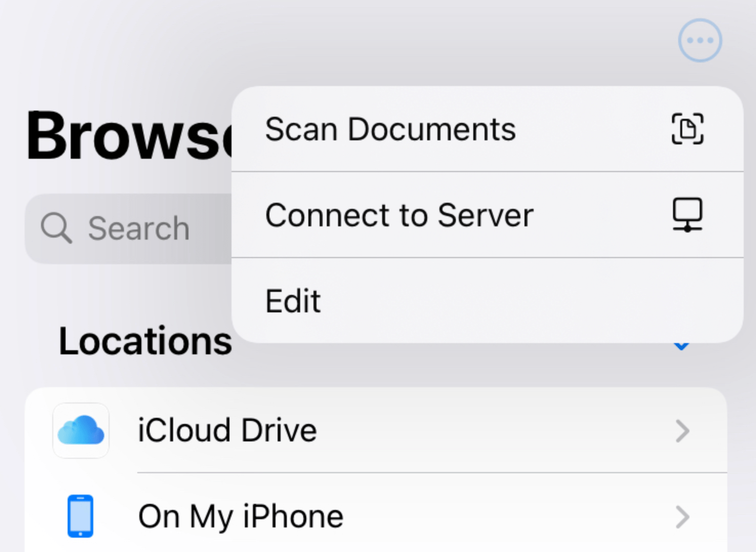Viewport: 756px width, 552px height.
Task: Open the iCloud Drive location
Action: (x=376, y=430)
